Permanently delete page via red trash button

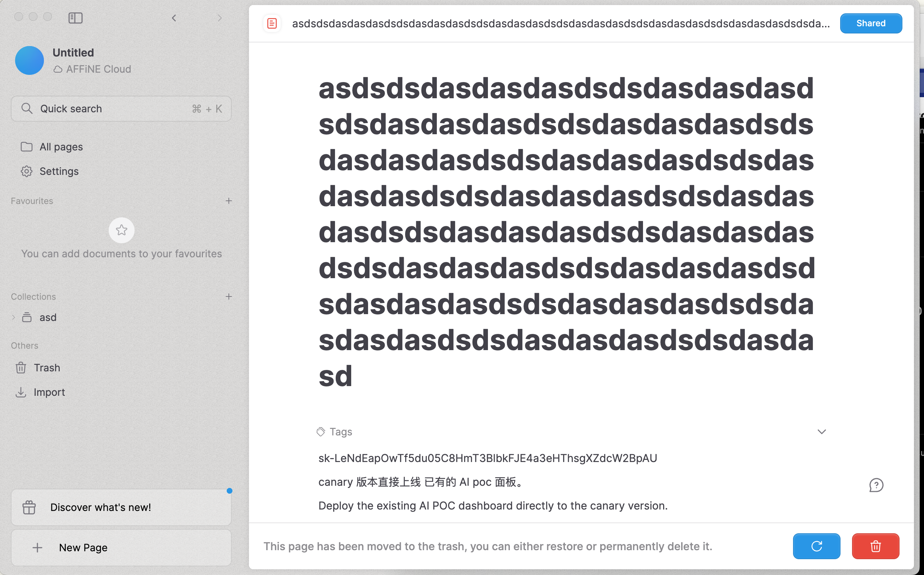tap(875, 546)
